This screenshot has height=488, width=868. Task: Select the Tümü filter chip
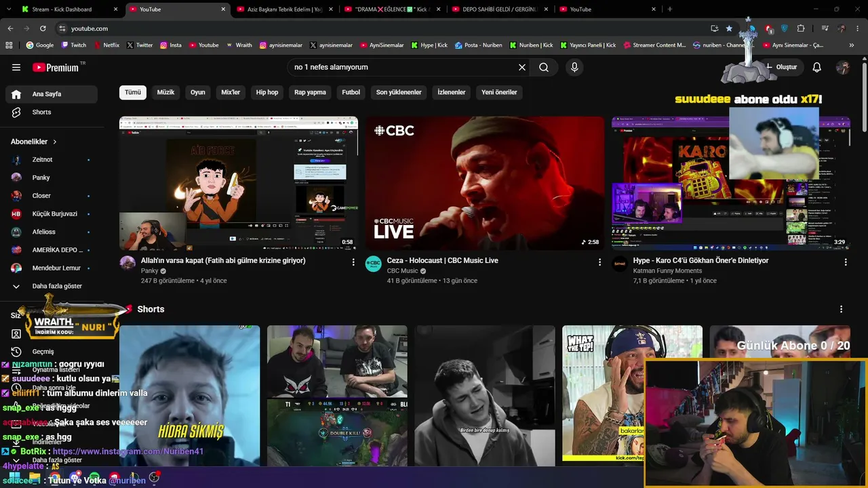coord(133,92)
